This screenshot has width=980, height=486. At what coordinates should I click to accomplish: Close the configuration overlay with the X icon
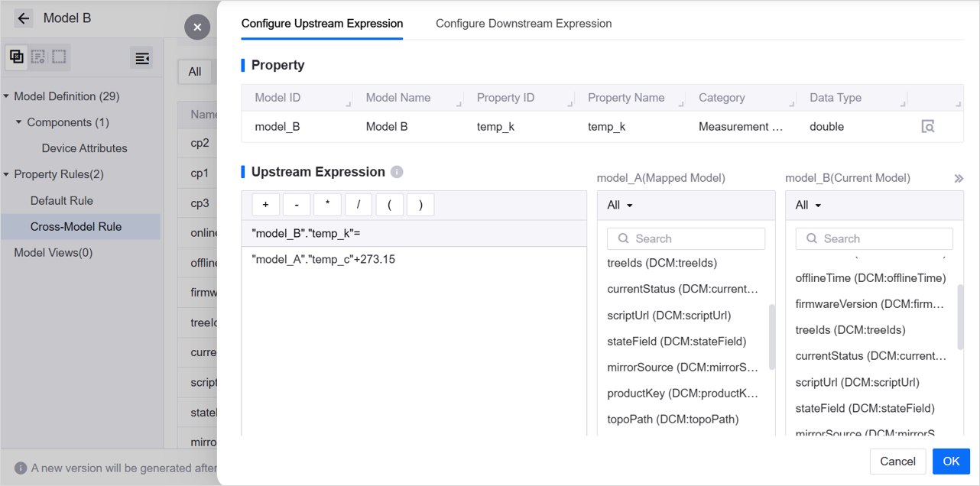(197, 27)
